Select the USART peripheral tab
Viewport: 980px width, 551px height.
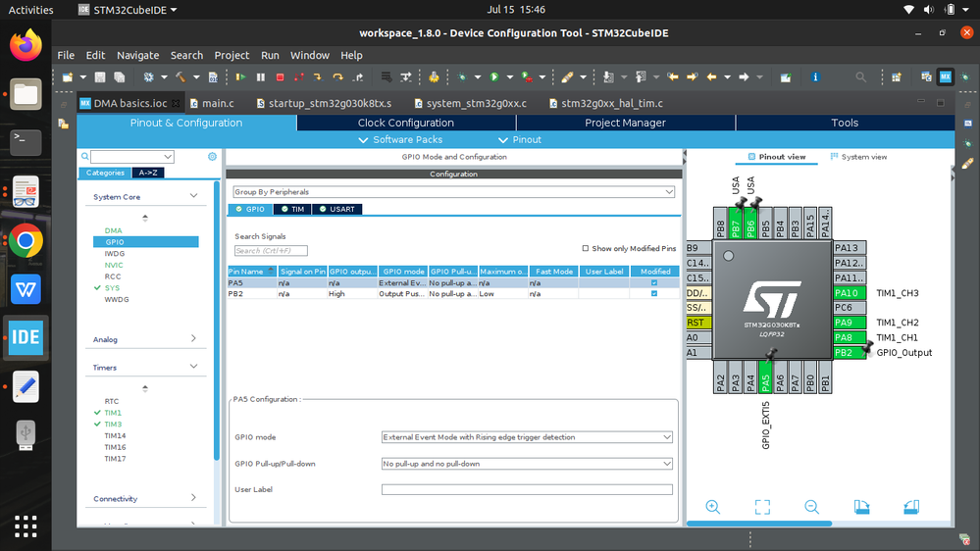pyautogui.click(x=336, y=209)
